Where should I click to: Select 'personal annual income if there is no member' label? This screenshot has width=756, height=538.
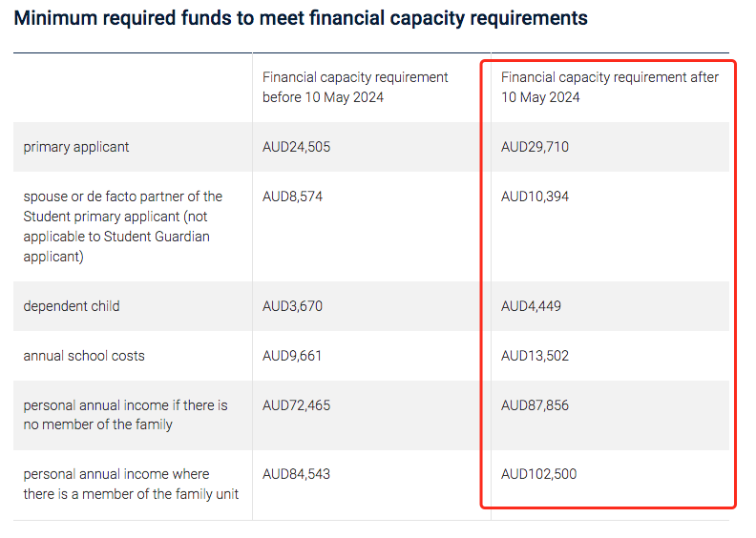(125, 415)
